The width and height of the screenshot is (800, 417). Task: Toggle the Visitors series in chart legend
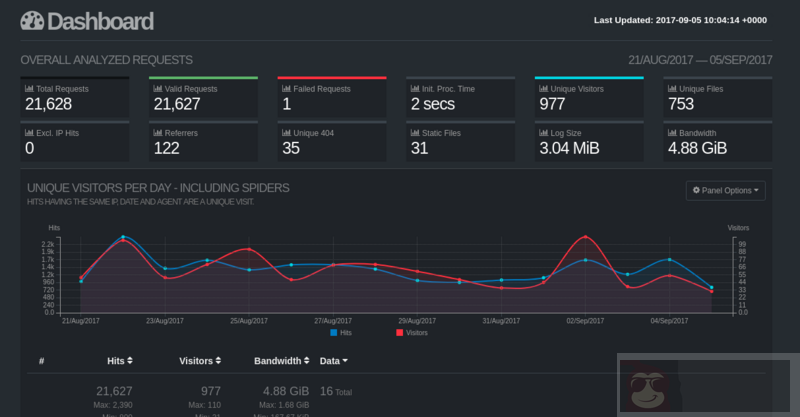coord(413,331)
